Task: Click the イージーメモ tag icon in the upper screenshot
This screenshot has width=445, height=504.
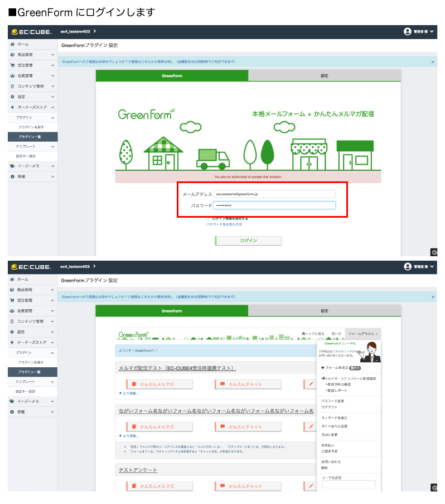Action: [12, 166]
